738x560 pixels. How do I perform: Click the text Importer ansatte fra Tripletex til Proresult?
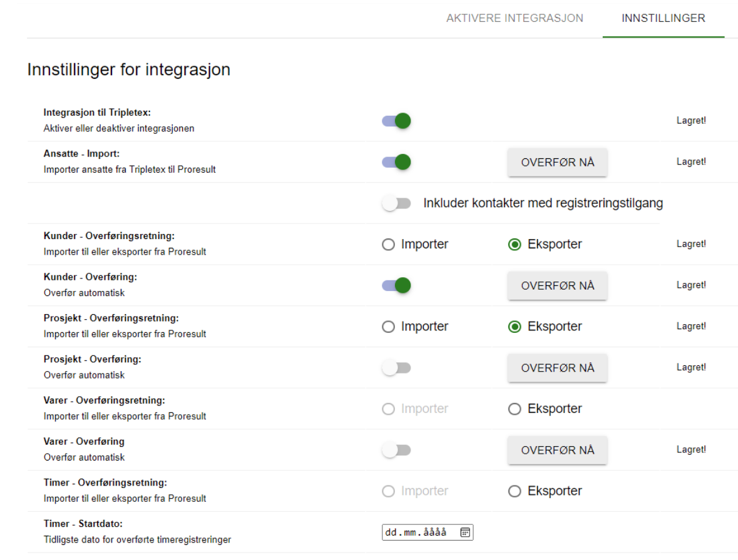(130, 170)
